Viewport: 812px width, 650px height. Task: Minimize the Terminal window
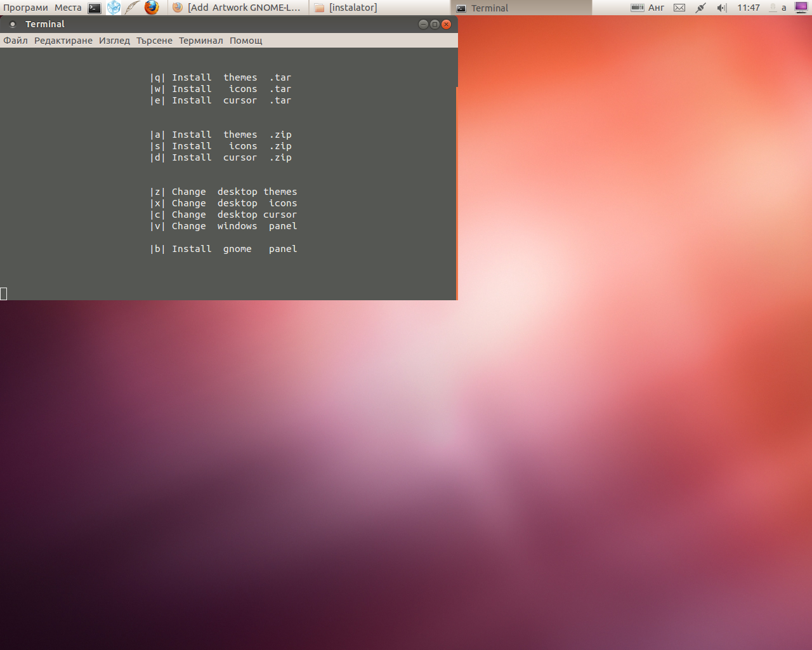coord(423,24)
